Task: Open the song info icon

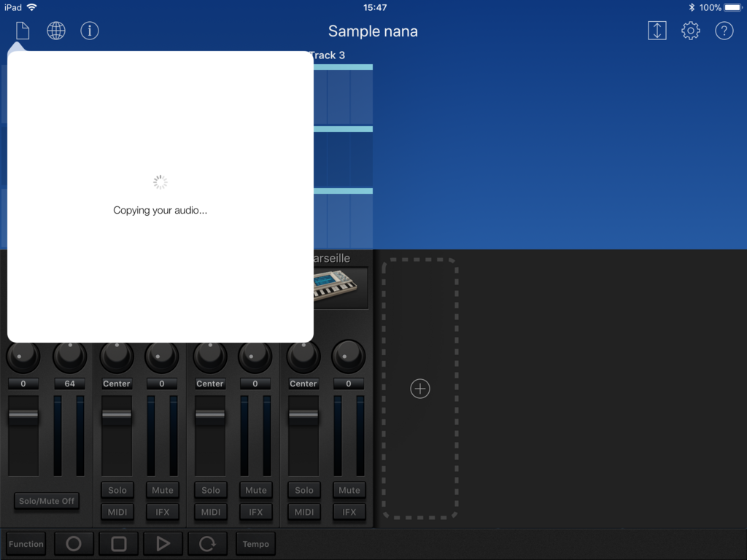Action: tap(90, 31)
